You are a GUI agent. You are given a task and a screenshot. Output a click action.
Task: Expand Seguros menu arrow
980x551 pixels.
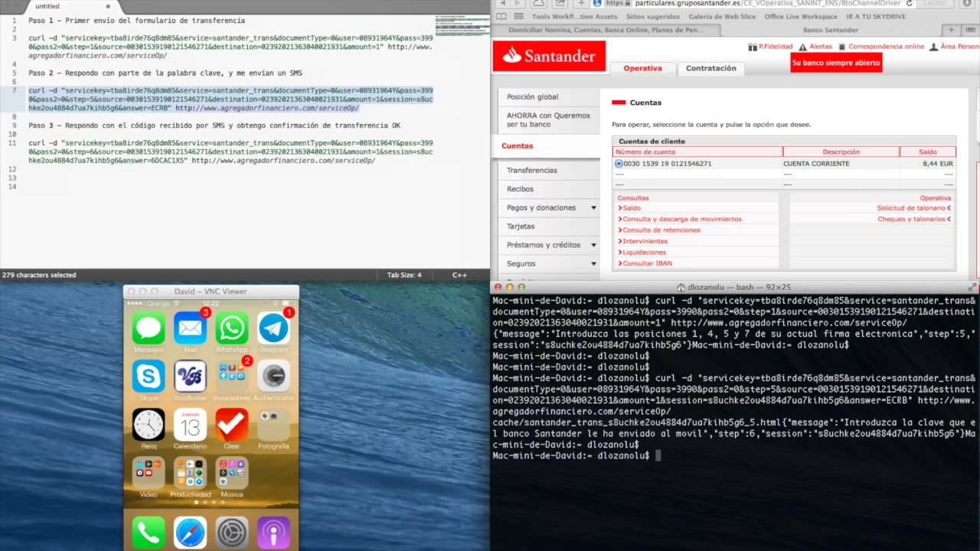pyautogui.click(x=593, y=264)
